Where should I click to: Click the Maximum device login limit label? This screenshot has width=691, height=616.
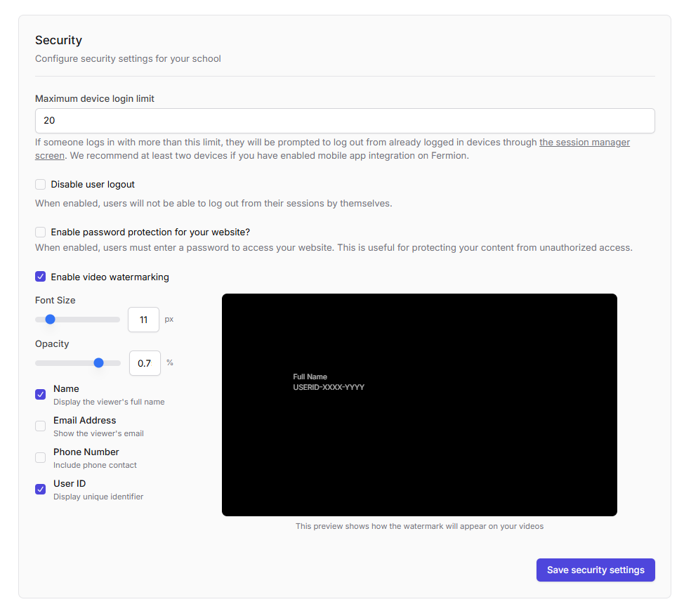[x=95, y=99]
